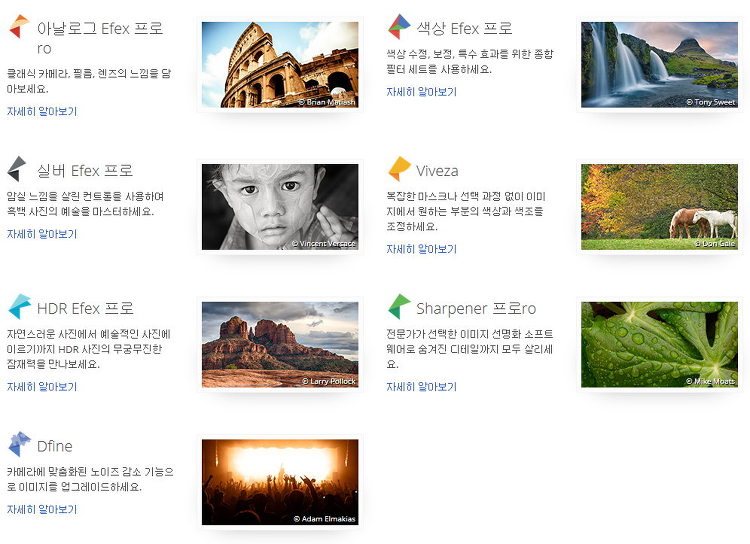Click the HDR Efex 프로 cyan icon
This screenshot has height=544, width=750.
pos(18,307)
